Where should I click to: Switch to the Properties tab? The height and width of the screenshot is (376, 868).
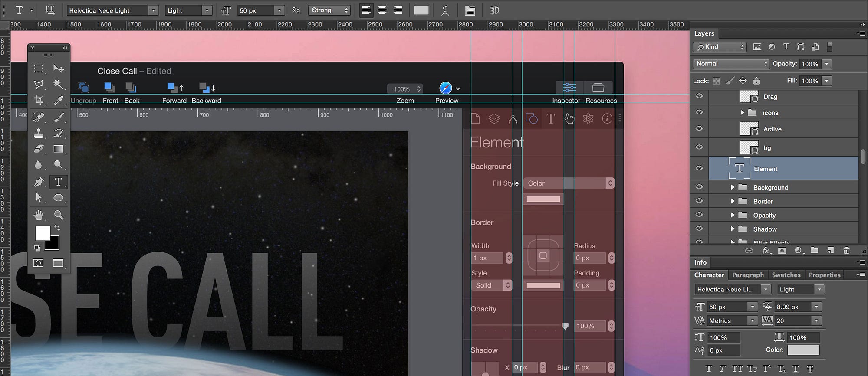tap(825, 275)
